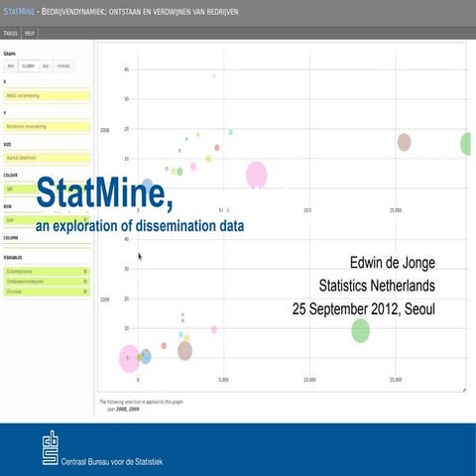Click the Bedrijvendynamiek table title in header
Image resolution: width=476 pixels, height=476 pixels.
pyautogui.click(x=140, y=12)
